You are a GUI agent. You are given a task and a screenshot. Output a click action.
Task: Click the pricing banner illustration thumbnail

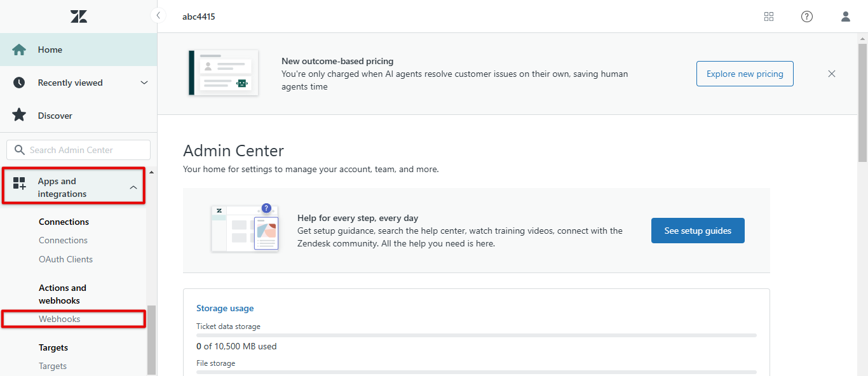[x=224, y=73]
